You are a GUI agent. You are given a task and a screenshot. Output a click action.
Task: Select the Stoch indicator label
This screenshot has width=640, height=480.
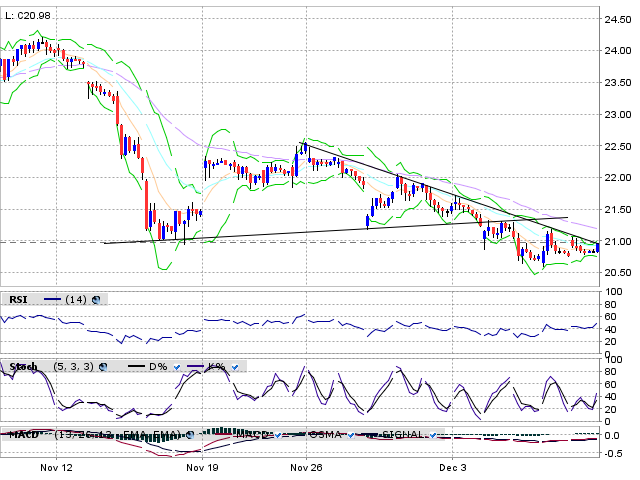click(23, 367)
